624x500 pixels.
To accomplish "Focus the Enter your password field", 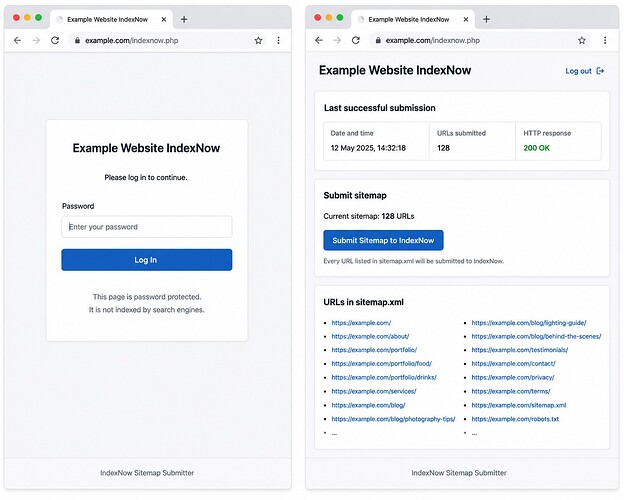I will [x=146, y=227].
